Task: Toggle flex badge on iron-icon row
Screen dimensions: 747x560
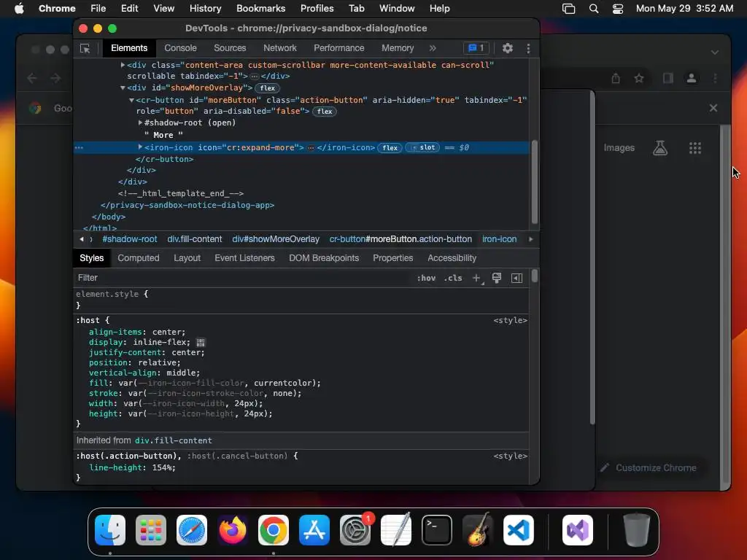Action: click(x=390, y=147)
